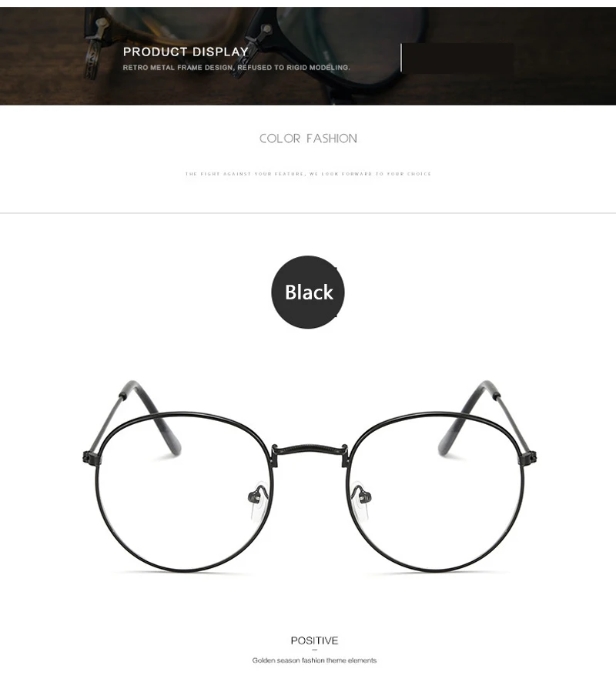Click the COLOR FASHION heading
Image resolution: width=616 pixels, height=682 pixels.
tap(308, 139)
